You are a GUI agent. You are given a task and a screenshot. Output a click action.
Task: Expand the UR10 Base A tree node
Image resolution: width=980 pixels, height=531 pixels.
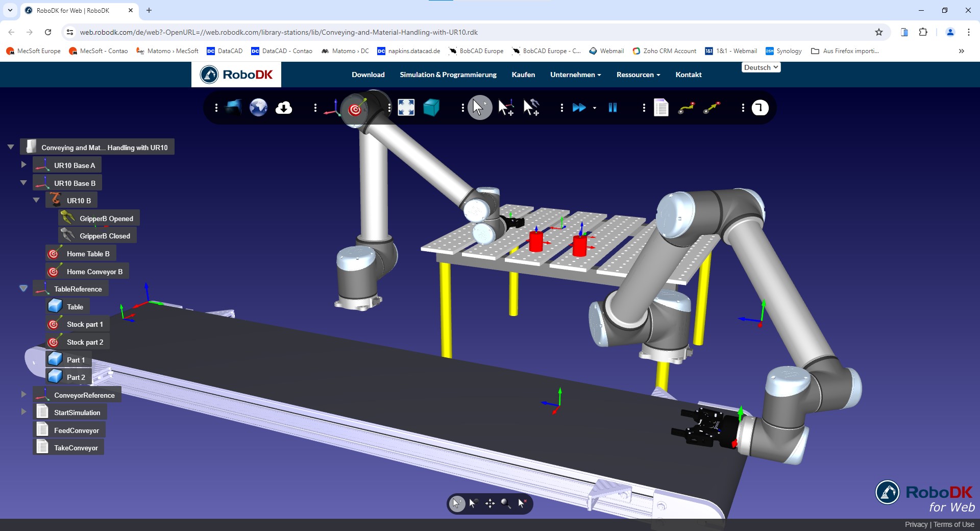[23, 164]
